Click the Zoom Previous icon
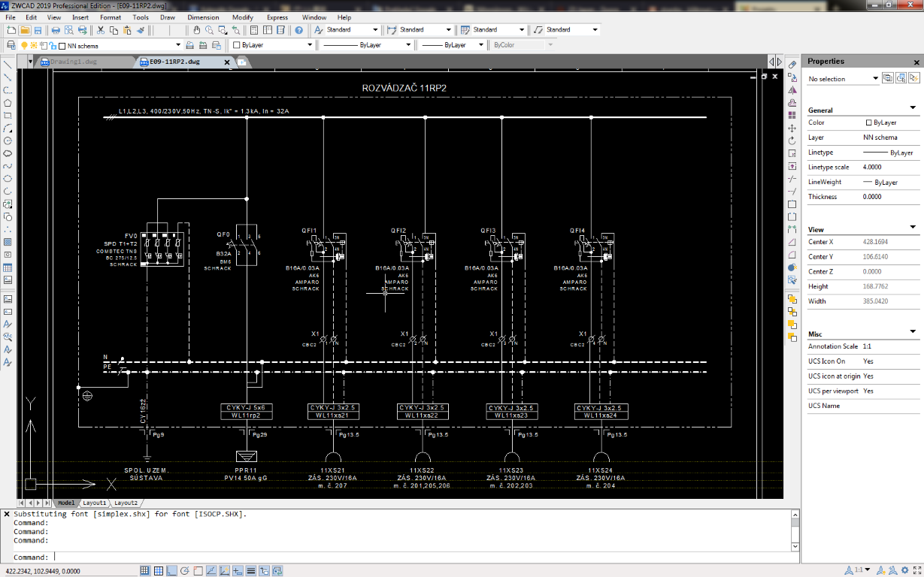The image size is (924, 577). pyautogui.click(x=236, y=30)
